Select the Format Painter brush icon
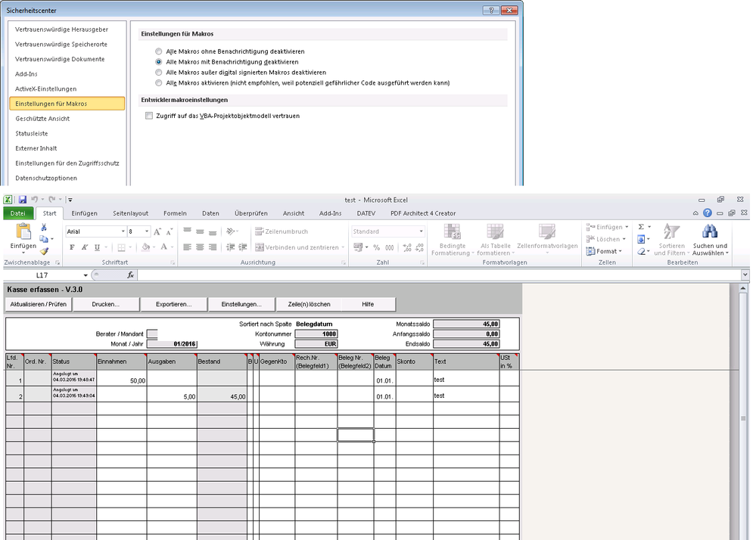The image size is (756, 540). tap(44, 251)
